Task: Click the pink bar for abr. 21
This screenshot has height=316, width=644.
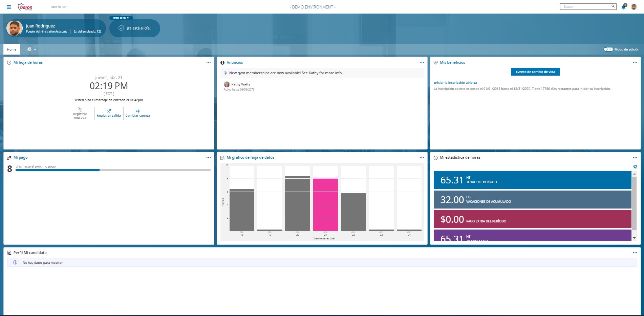Action: click(x=325, y=204)
